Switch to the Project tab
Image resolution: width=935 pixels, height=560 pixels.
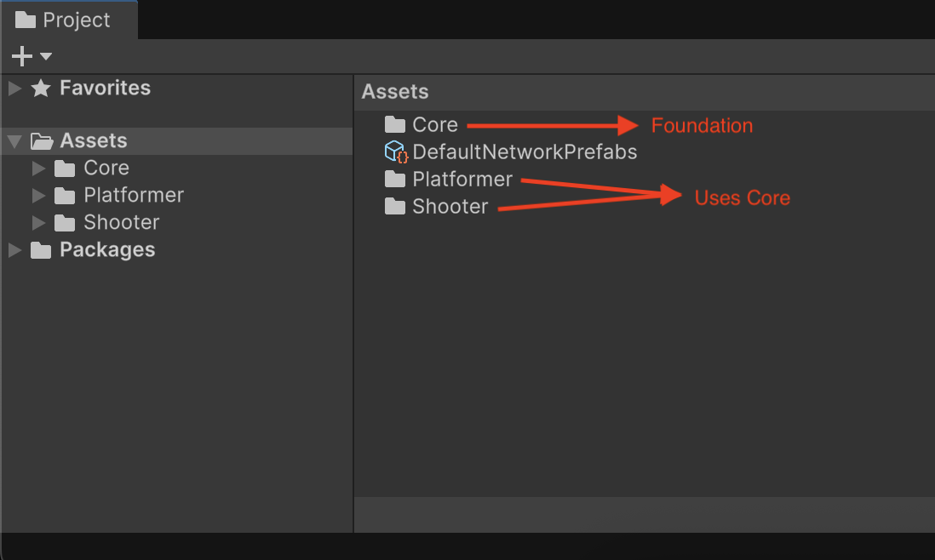click(68, 20)
